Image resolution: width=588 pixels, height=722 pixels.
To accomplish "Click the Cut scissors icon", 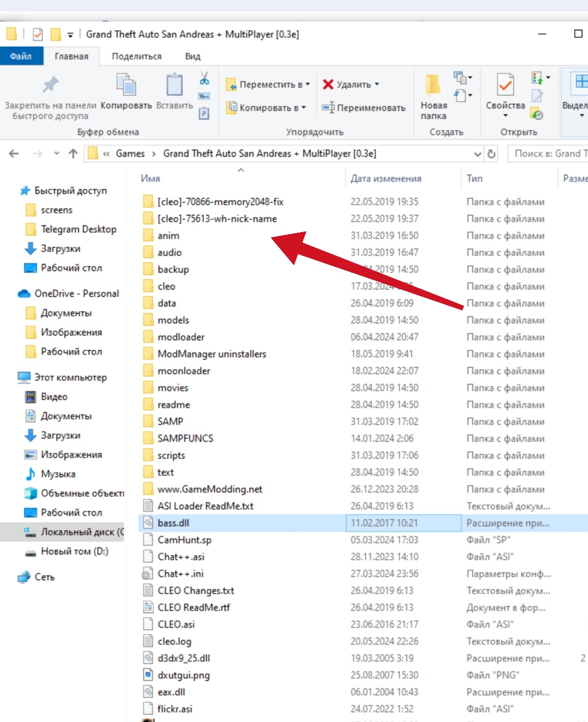I will (204, 78).
